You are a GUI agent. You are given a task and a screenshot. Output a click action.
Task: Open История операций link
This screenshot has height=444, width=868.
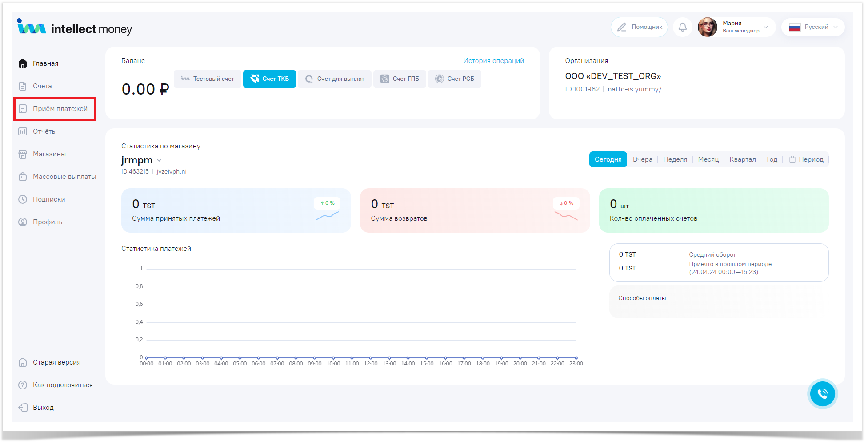click(x=493, y=61)
